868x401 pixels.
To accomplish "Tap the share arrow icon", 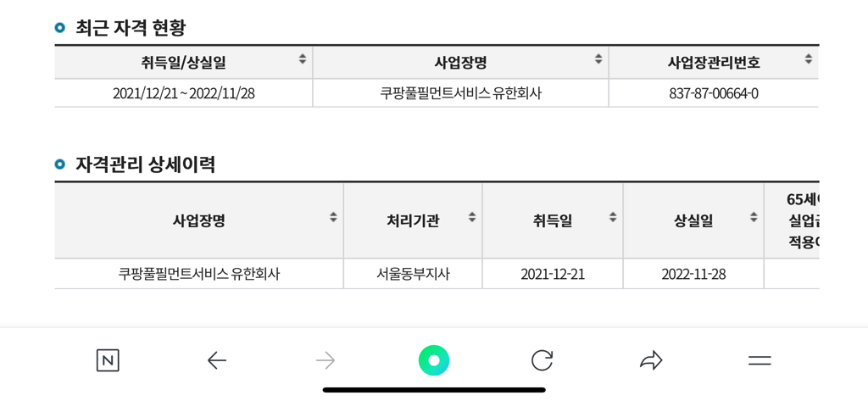I will (651, 360).
